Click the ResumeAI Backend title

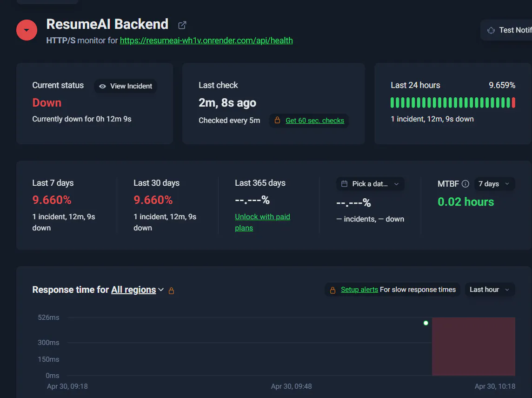(107, 24)
